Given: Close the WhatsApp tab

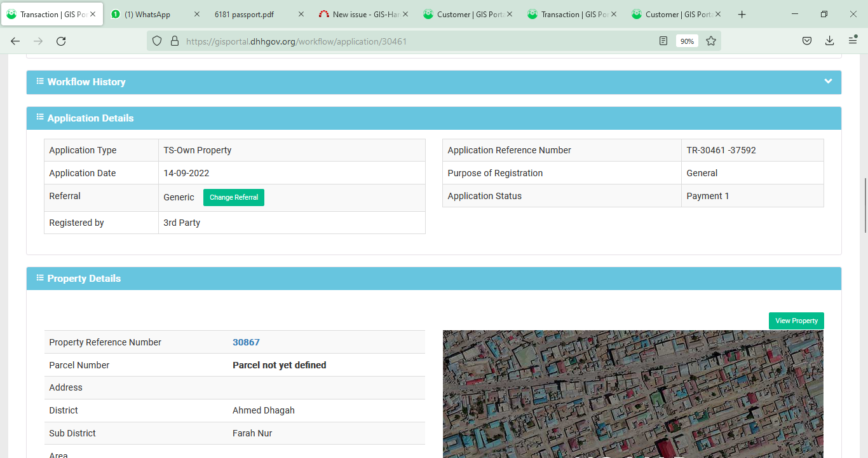Looking at the screenshot, I should [196, 14].
